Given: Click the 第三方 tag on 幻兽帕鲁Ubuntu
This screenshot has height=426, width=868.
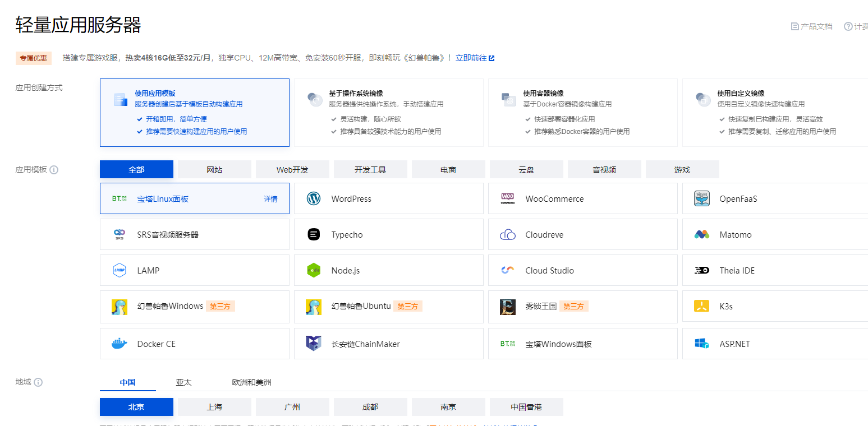Looking at the screenshot, I should (x=408, y=307).
